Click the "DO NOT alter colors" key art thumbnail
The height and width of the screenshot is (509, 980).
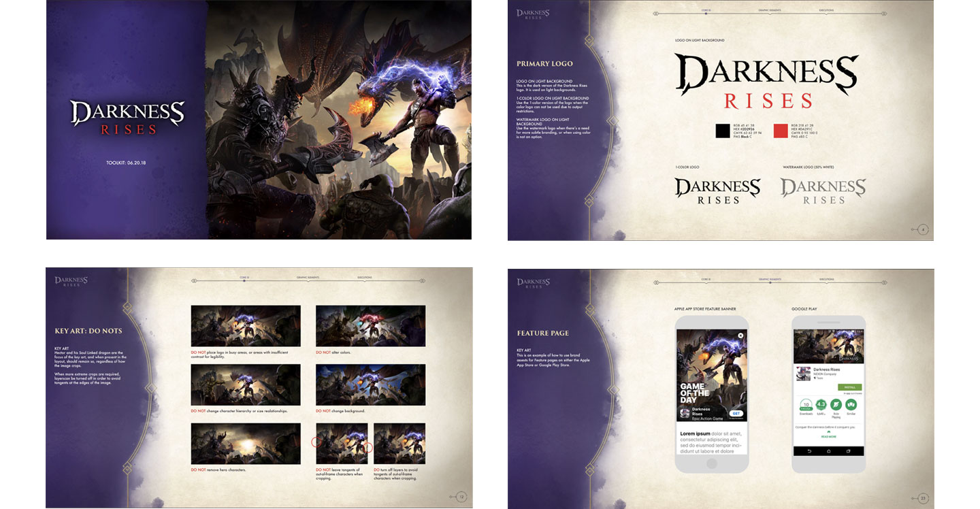[370, 327]
